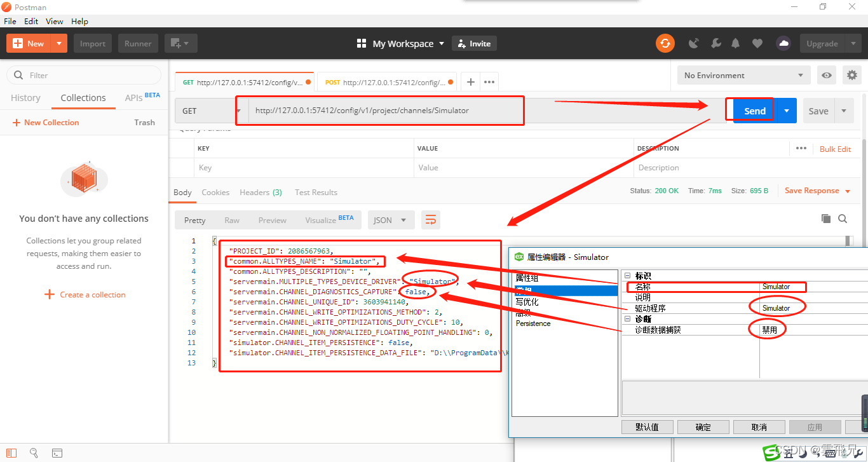This screenshot has height=462, width=868.
Task: Click the response search magnifier icon
Action: tap(843, 219)
